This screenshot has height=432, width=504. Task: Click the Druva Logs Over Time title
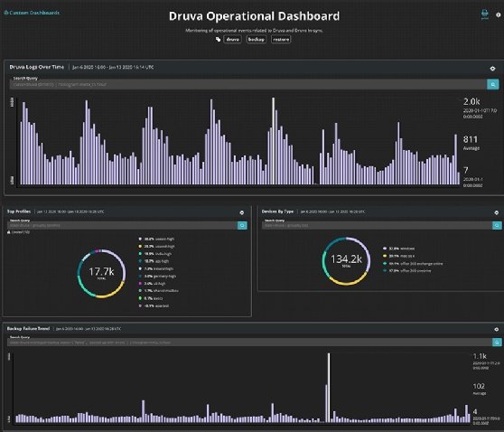[37, 67]
